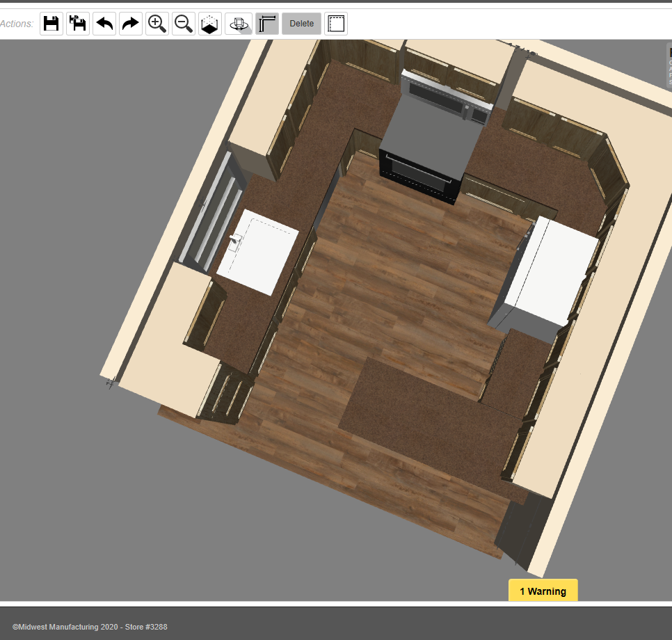Screen dimensions: 672x640
Task: Click the Delete button
Action: (x=301, y=24)
